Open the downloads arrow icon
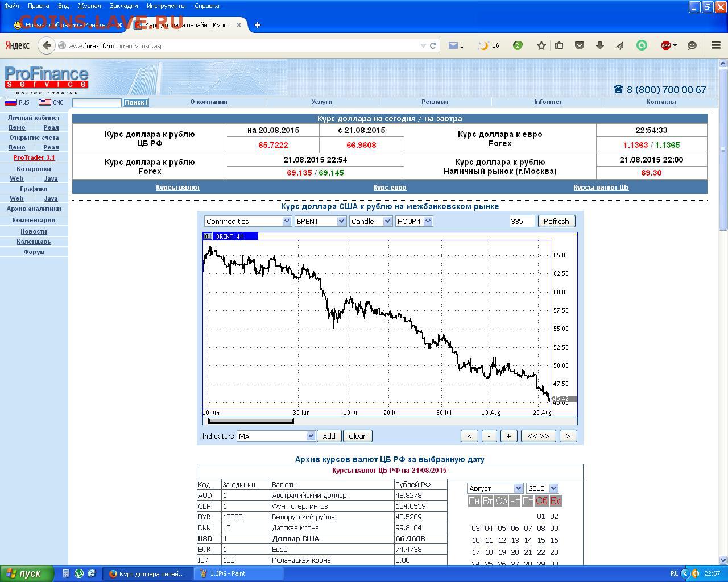Viewport: 728px width, 582px height. pyautogui.click(x=599, y=45)
